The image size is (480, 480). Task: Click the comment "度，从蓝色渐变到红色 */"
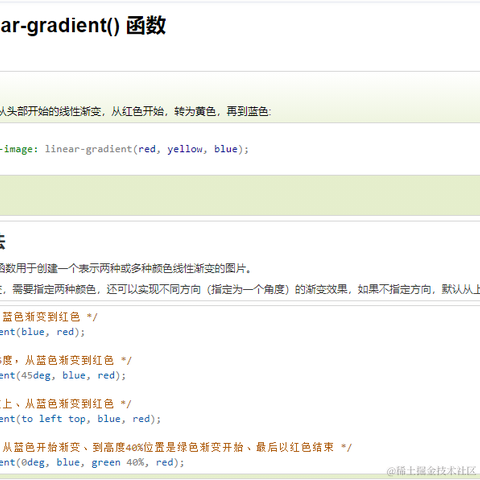(x=66, y=360)
